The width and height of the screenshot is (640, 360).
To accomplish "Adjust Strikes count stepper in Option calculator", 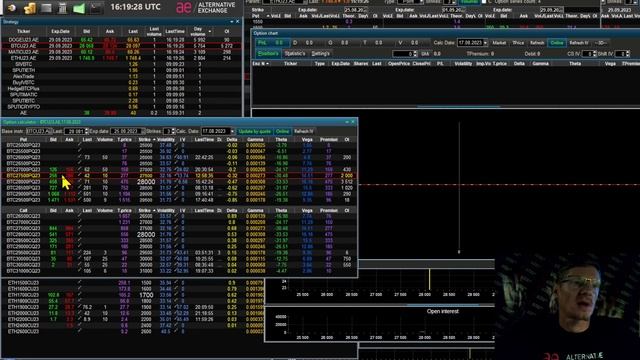I will [x=173, y=131].
